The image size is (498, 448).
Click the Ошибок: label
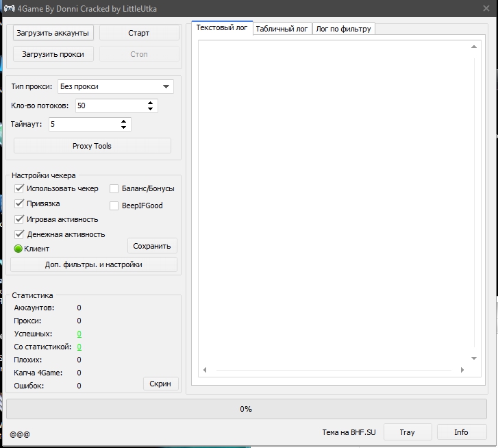coord(29,386)
